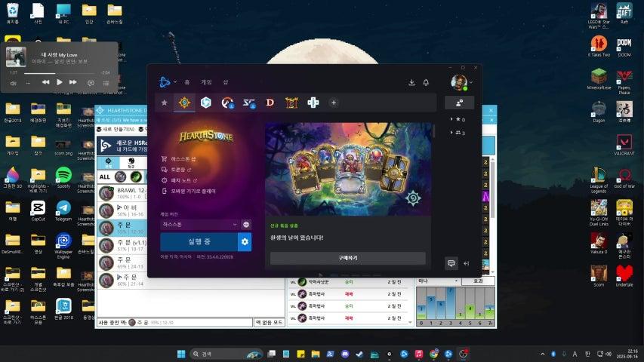Screen dimensions: 644x362
Task: Toggle lyrics button in media widget
Action: 91,83
